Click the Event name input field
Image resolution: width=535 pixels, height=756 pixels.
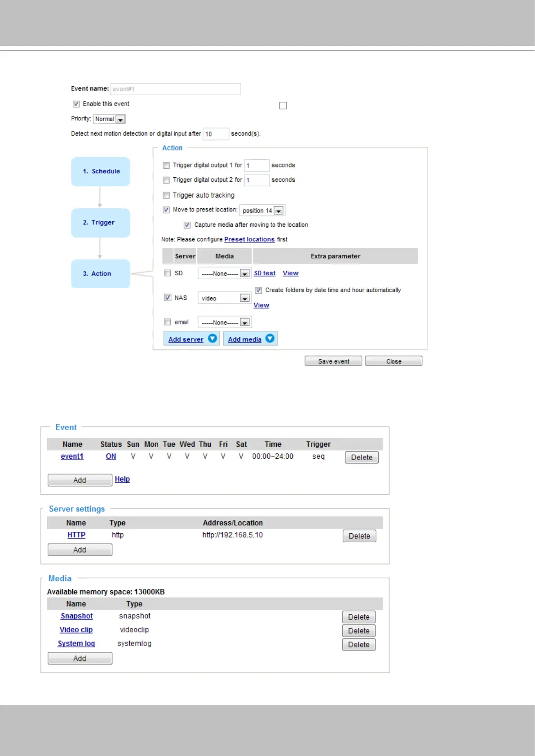pyautogui.click(x=176, y=89)
